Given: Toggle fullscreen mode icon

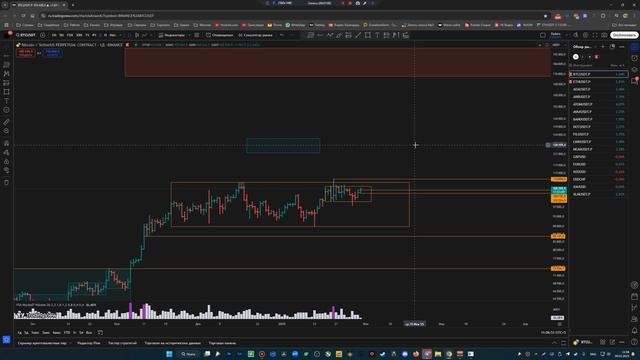Looking at the screenshot, I should tap(595, 35).
